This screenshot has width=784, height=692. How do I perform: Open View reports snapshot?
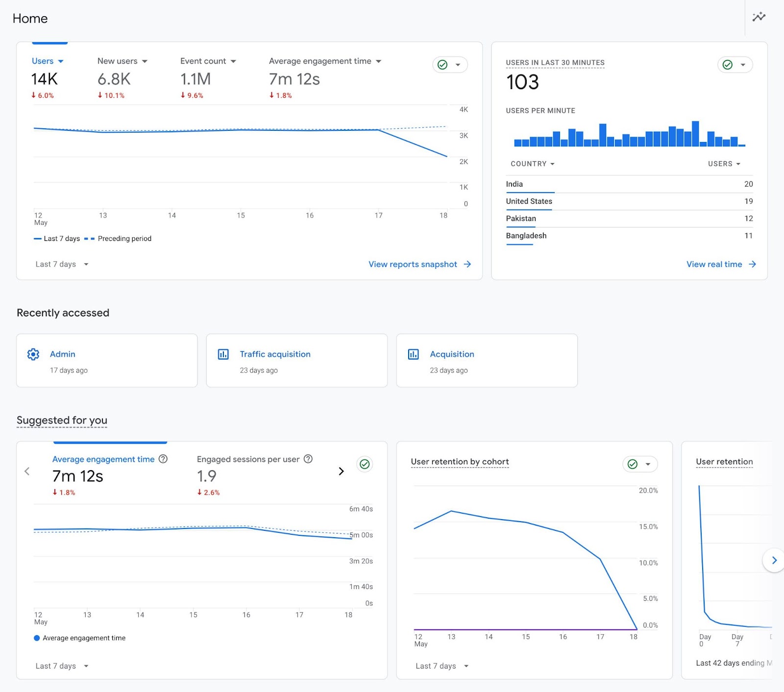pos(412,264)
